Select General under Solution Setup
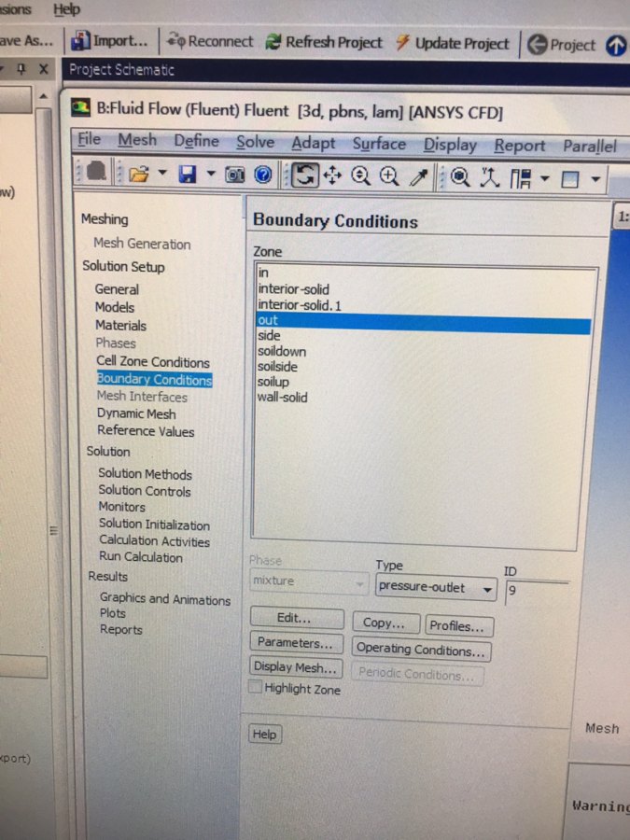Image resolution: width=630 pixels, height=840 pixels. coord(117,289)
